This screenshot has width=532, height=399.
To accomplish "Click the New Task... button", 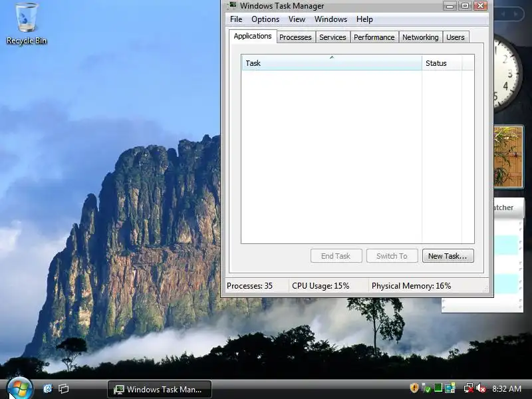I will (x=448, y=256).
